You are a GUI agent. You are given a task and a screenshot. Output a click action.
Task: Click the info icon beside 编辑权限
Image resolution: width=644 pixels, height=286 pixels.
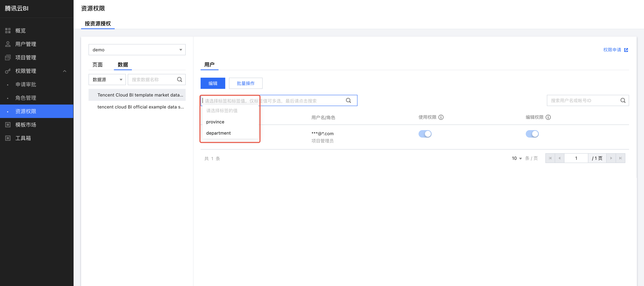click(x=548, y=117)
